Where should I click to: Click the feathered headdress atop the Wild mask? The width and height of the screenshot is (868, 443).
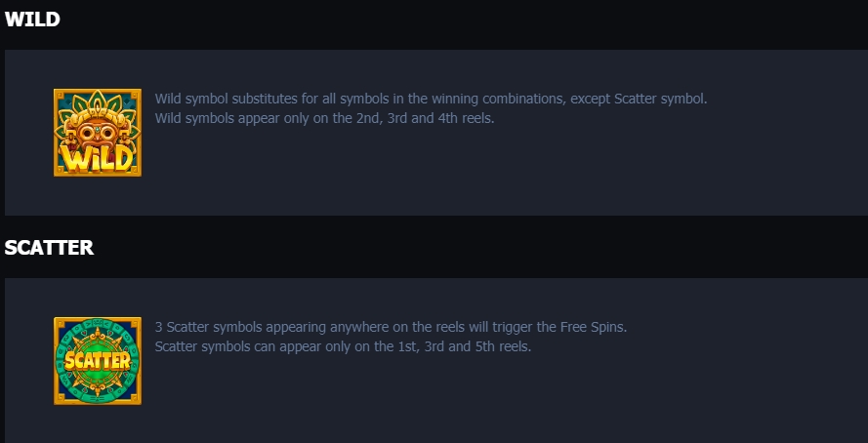98,104
